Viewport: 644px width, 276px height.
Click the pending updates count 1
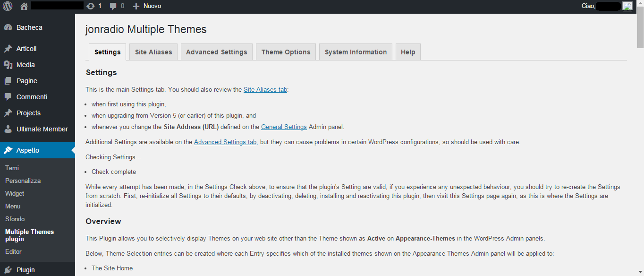[x=100, y=6]
